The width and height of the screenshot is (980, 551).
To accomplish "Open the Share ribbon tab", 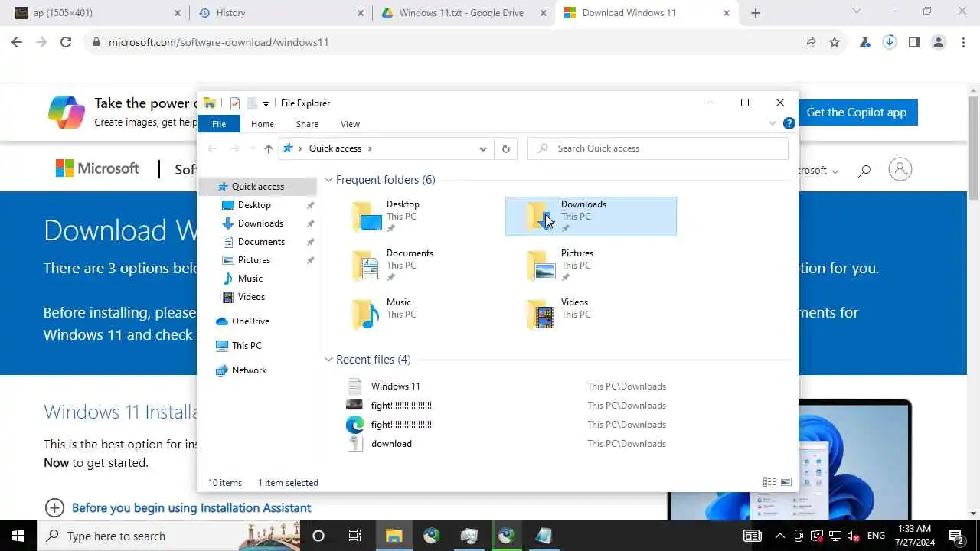I will (x=307, y=124).
